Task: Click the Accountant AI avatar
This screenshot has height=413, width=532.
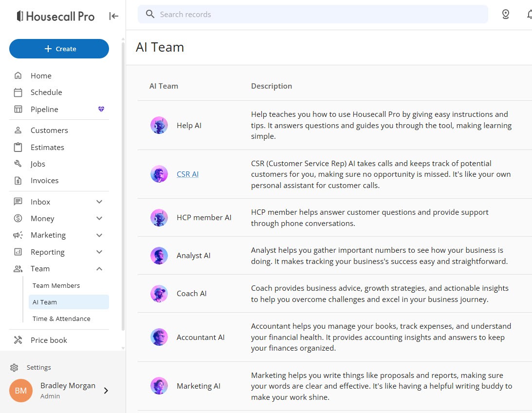Action: coord(159,337)
